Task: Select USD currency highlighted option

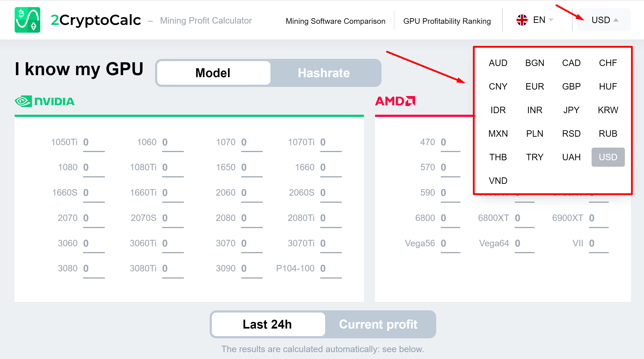Action: pyautogui.click(x=607, y=157)
